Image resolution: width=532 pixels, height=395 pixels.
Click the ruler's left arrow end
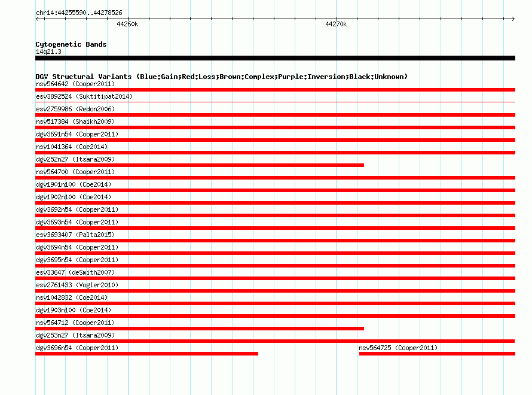tap(37, 19)
